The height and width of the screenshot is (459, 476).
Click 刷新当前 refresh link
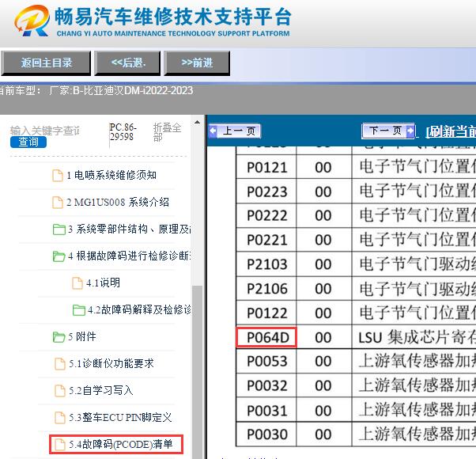pos(451,132)
